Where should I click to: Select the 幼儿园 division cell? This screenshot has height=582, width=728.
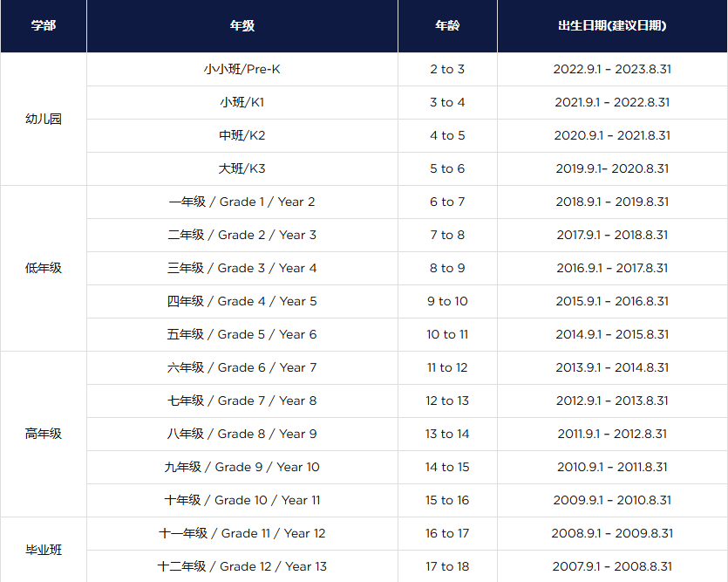point(43,119)
